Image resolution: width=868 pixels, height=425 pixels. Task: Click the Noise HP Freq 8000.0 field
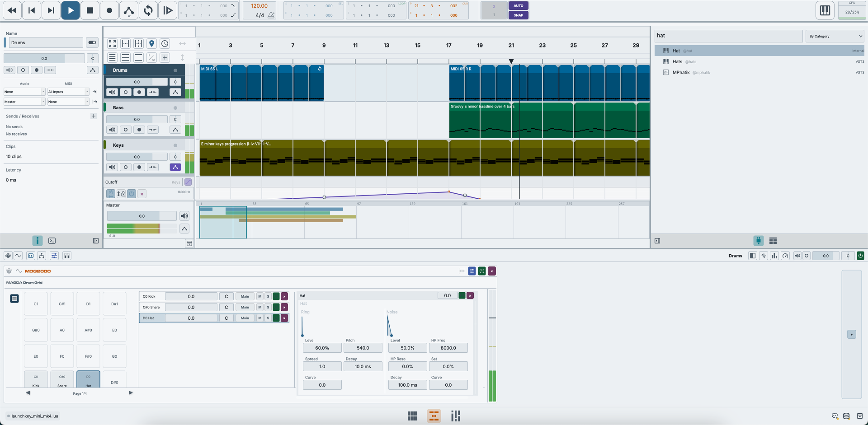(x=448, y=348)
